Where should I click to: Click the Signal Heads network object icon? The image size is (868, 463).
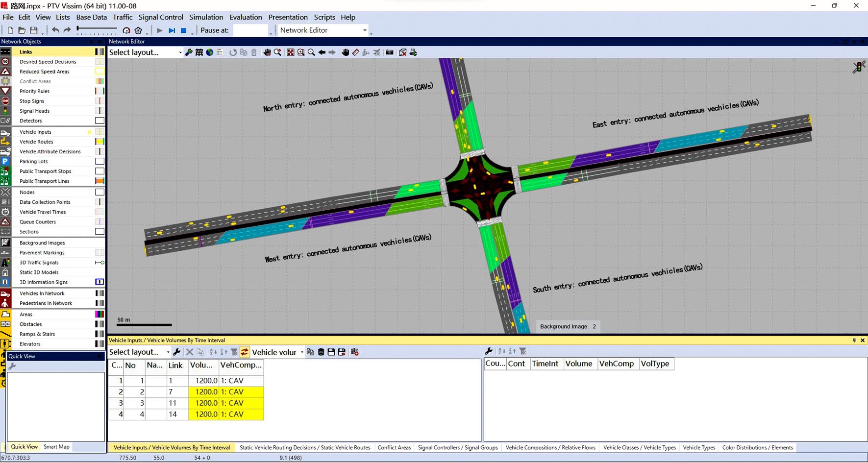(x=5, y=111)
